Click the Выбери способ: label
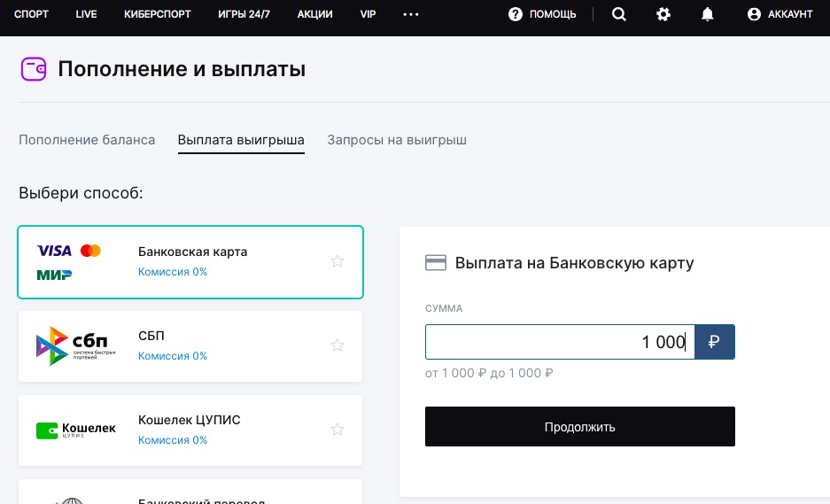830x504 pixels. pyautogui.click(x=81, y=193)
